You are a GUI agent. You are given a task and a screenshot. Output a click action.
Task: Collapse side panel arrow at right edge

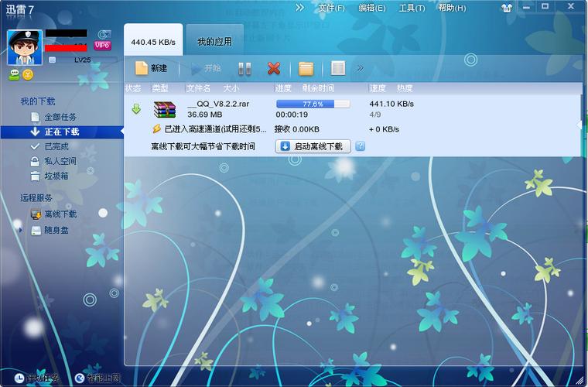[579, 125]
